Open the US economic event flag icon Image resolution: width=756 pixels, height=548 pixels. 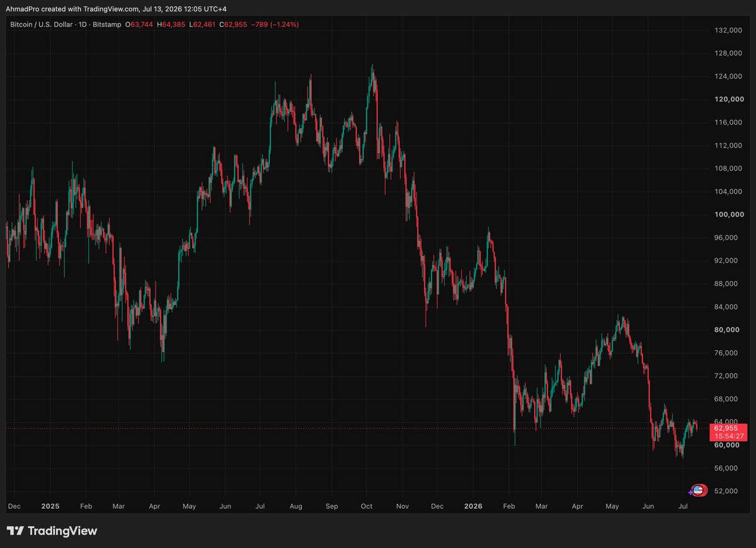point(698,489)
